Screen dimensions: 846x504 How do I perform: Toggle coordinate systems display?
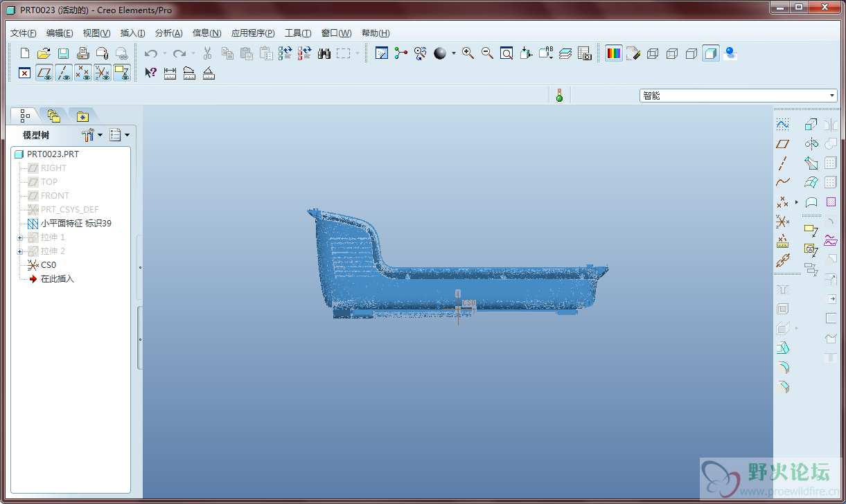103,73
